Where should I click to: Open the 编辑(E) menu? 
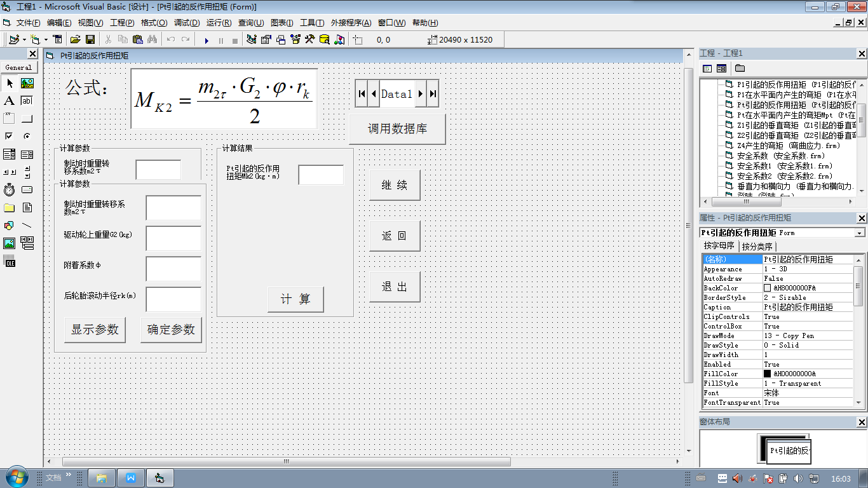(x=59, y=23)
